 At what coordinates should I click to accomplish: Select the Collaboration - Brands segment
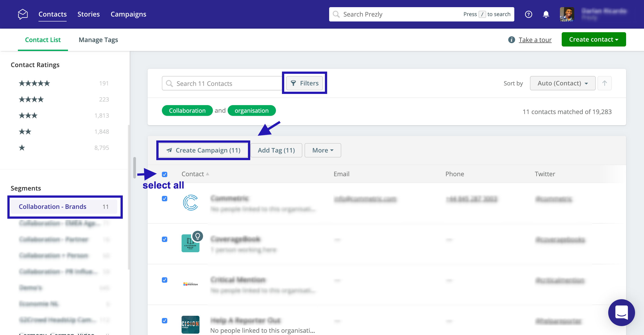64,207
